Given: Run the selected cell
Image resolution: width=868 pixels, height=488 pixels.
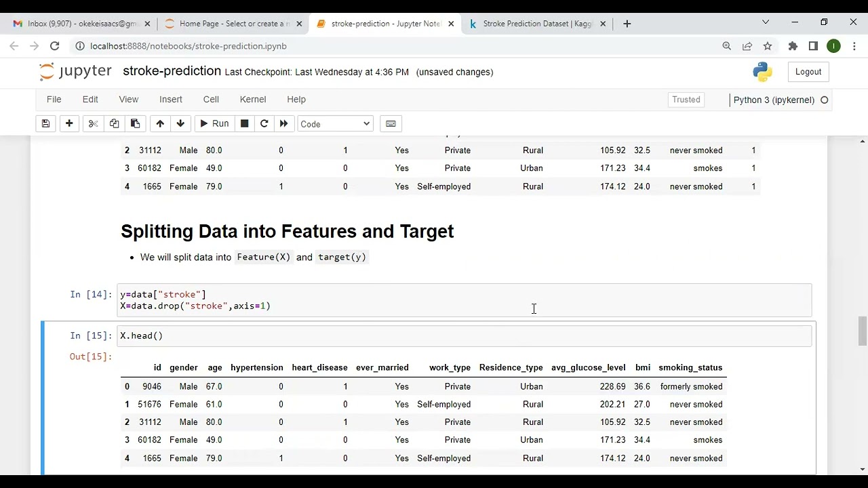Looking at the screenshot, I should [214, 123].
